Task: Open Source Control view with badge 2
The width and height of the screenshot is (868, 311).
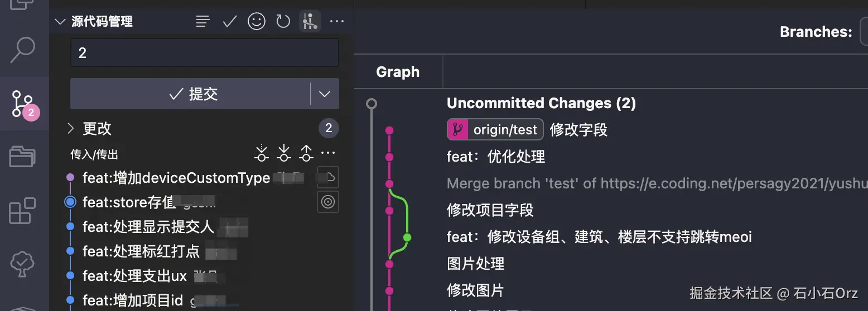Action: (23, 104)
